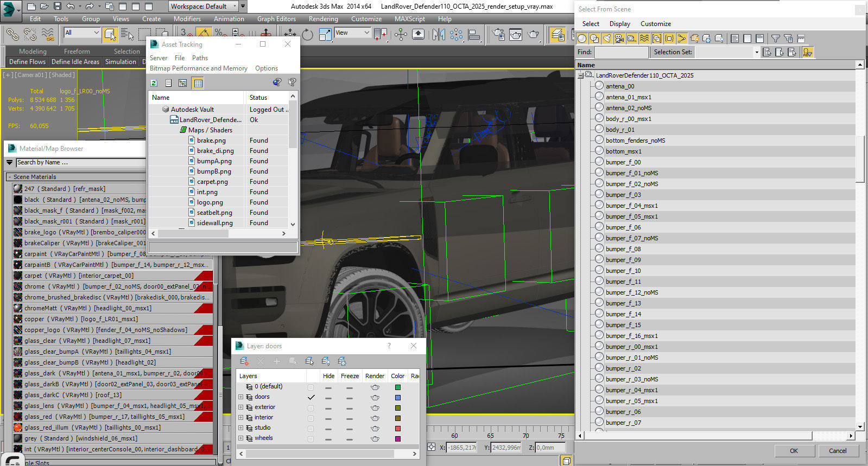Open the selection filter 'All' dropdown

(x=82, y=33)
